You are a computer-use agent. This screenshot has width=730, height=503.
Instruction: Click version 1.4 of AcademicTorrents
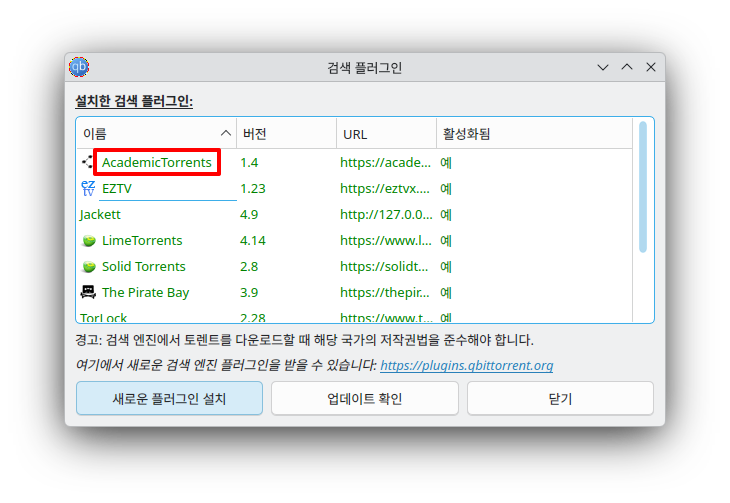(x=249, y=163)
